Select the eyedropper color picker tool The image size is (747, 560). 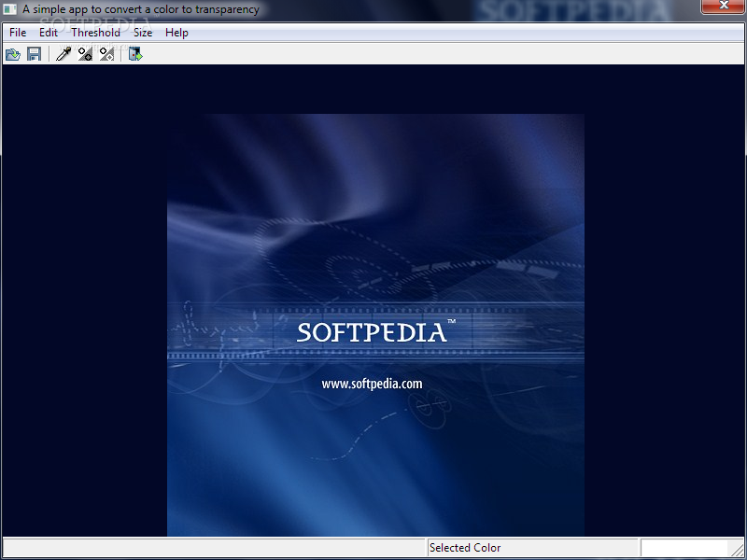(63, 54)
